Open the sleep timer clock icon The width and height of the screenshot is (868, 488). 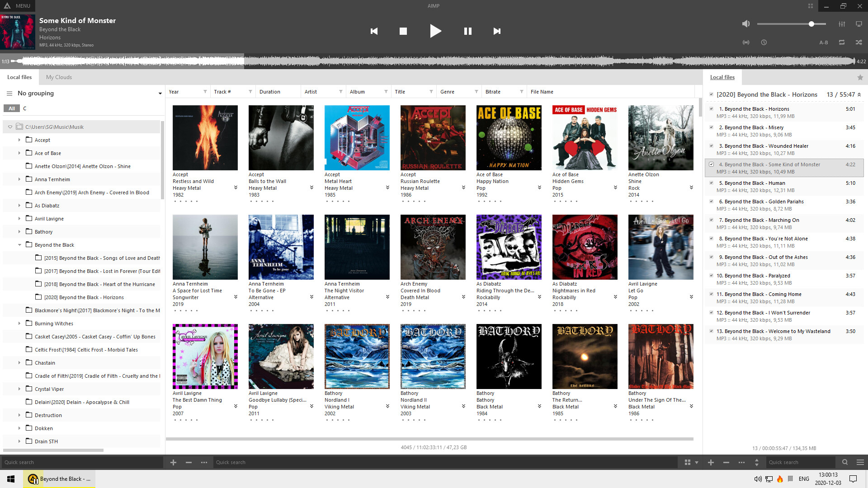tap(764, 42)
